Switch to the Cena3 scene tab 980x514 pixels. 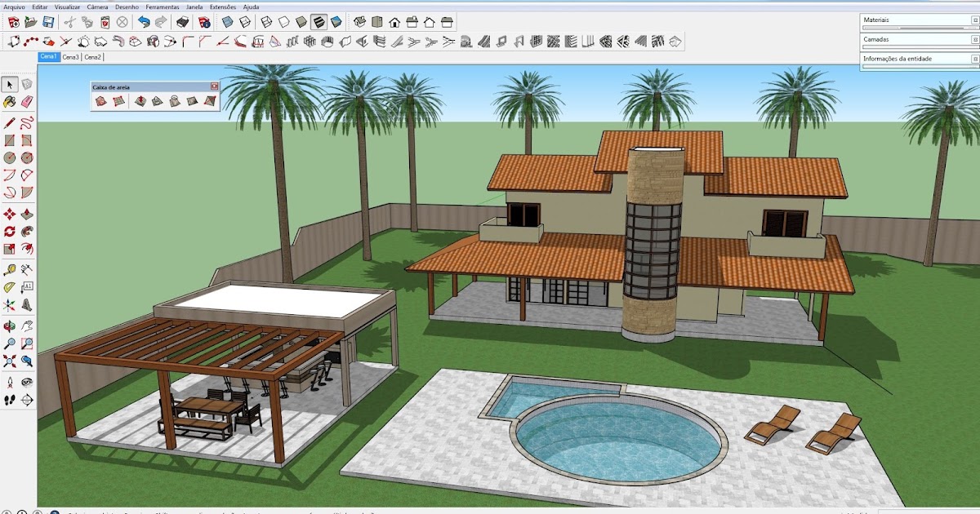click(x=71, y=57)
